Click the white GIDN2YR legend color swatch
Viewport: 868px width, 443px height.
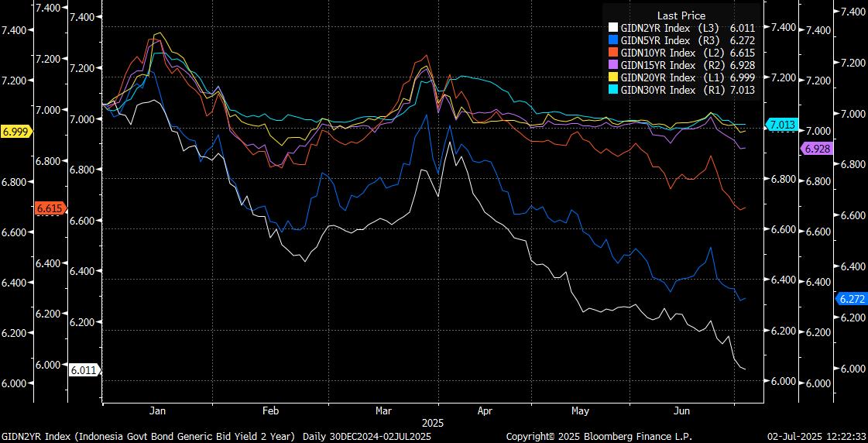612,28
